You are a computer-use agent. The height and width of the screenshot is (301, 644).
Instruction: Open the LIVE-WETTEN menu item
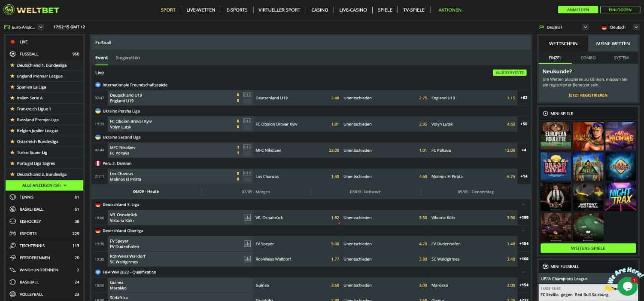pyautogui.click(x=201, y=10)
